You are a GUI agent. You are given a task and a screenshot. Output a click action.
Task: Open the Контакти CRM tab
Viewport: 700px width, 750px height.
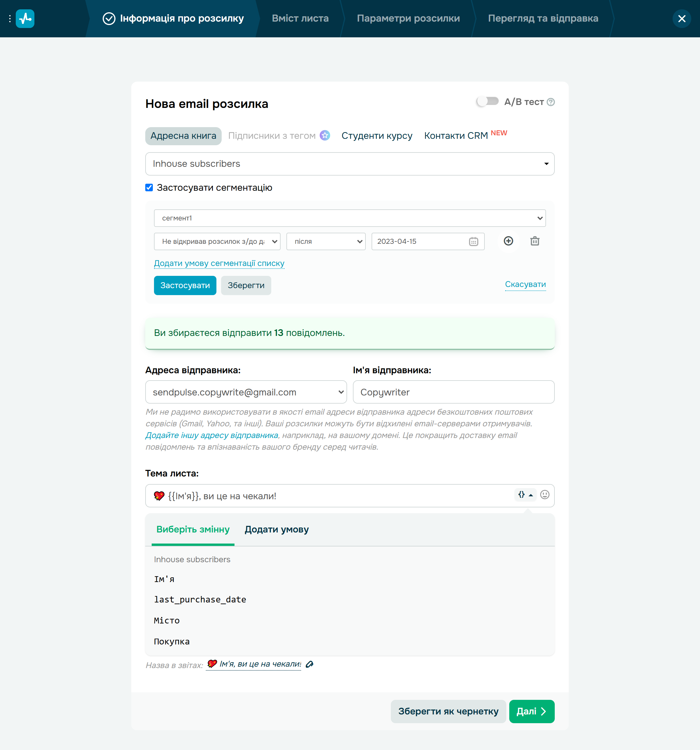[x=456, y=135]
